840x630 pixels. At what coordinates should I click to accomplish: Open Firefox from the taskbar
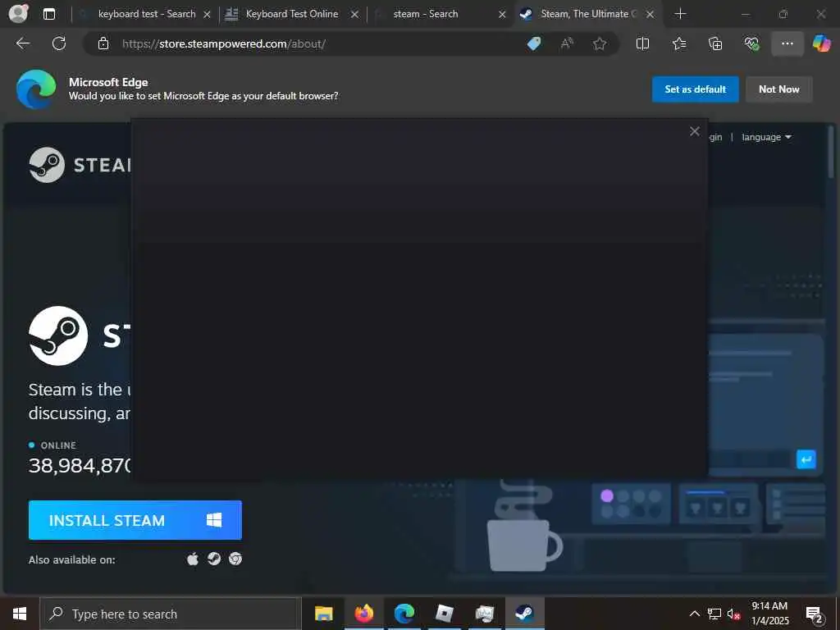(363, 614)
